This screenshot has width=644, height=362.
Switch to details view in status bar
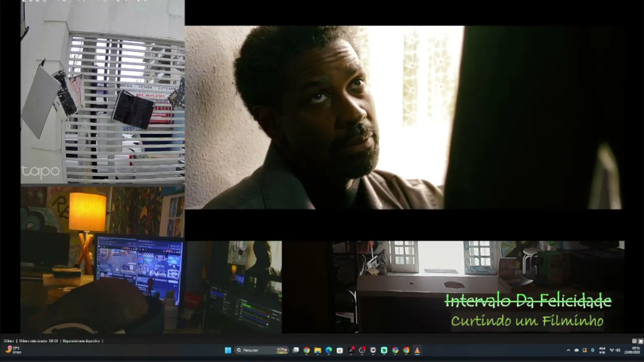(x=634, y=341)
